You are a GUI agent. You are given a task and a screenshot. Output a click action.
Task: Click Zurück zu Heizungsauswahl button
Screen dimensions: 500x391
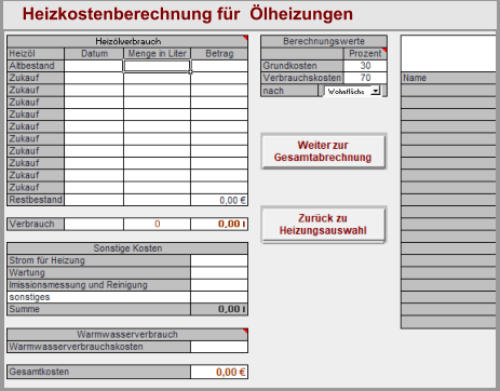pyautogui.click(x=323, y=224)
